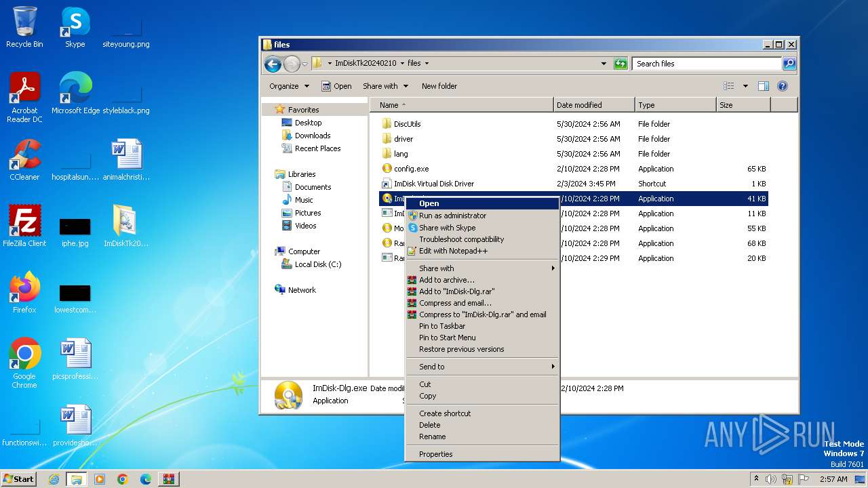Select Pin to Start Menu

tap(482, 338)
